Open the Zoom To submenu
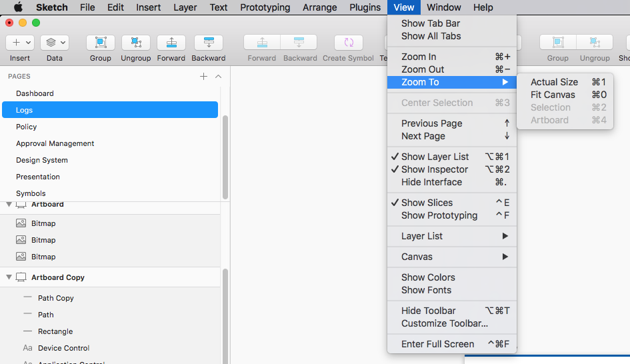 451,82
